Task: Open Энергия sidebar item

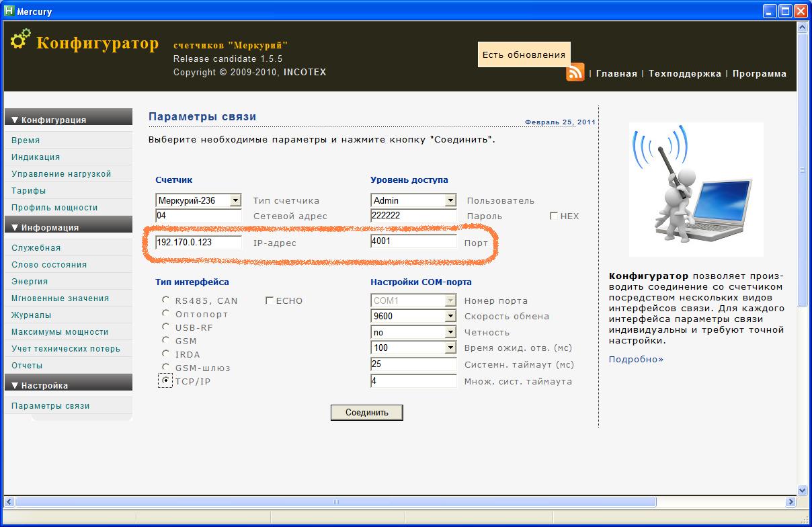Action: [x=30, y=282]
